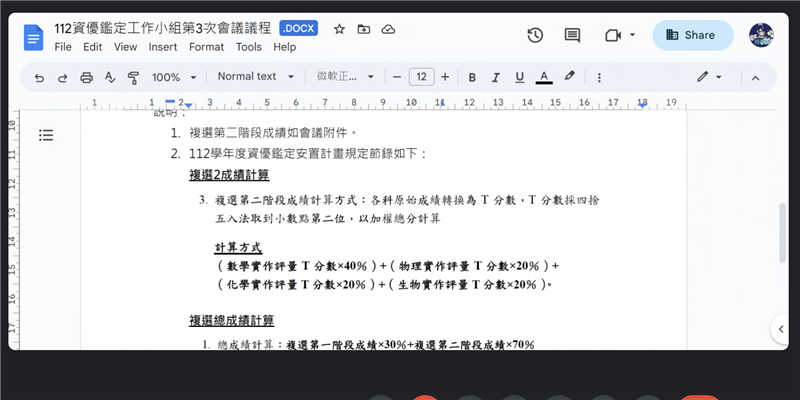Star this document
The height and width of the screenshot is (400, 800).
339,29
